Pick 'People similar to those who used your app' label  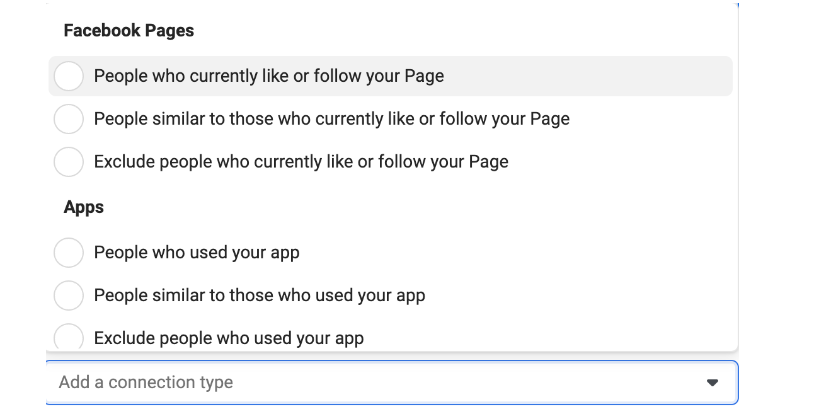click(x=259, y=295)
